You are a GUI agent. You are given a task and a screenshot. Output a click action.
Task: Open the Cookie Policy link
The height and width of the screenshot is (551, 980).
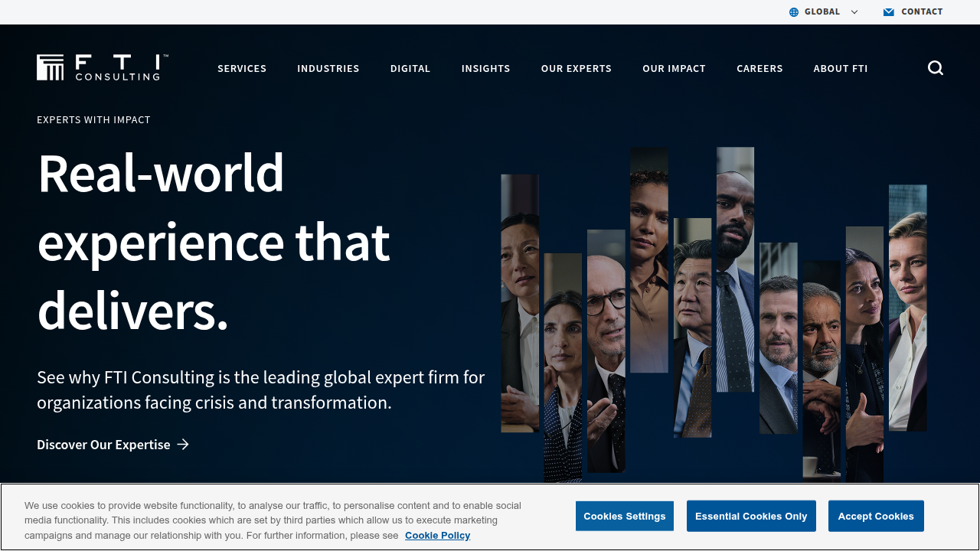(438, 536)
